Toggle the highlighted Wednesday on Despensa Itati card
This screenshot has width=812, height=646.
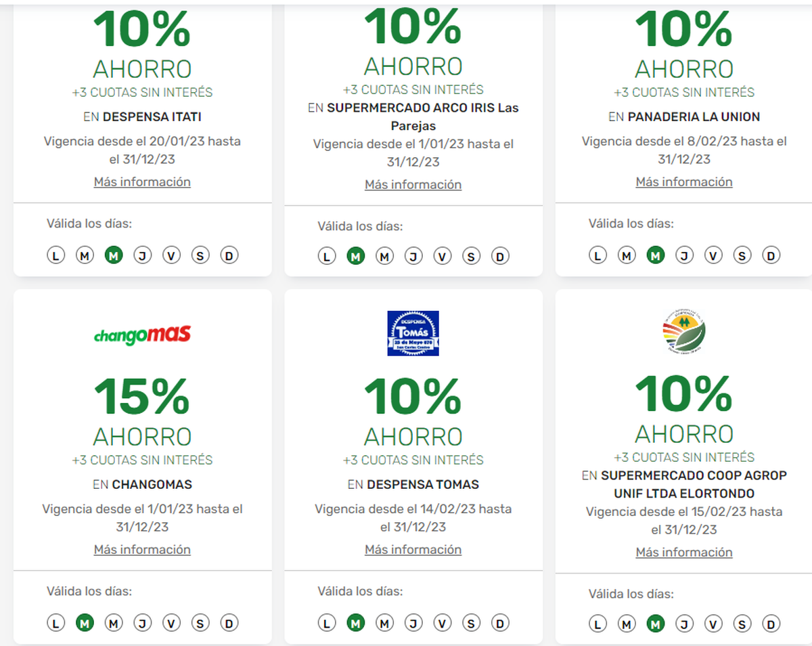[x=114, y=255]
